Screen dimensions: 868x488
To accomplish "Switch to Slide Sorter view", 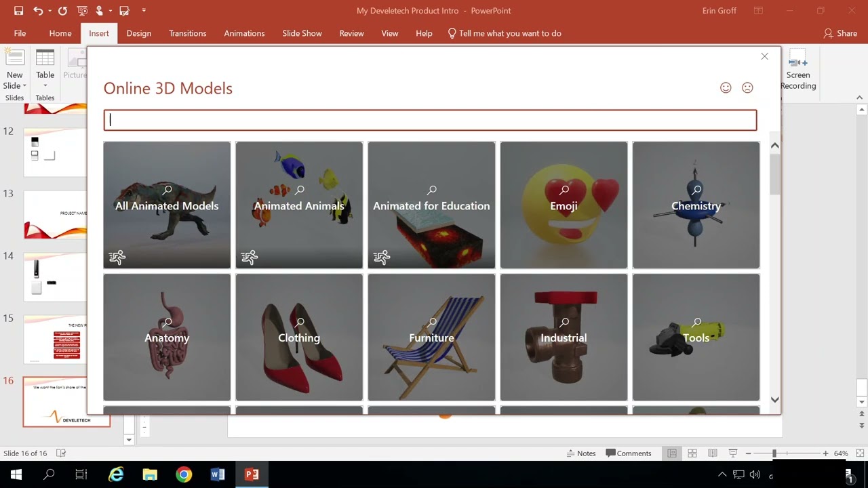I will 692,453.
